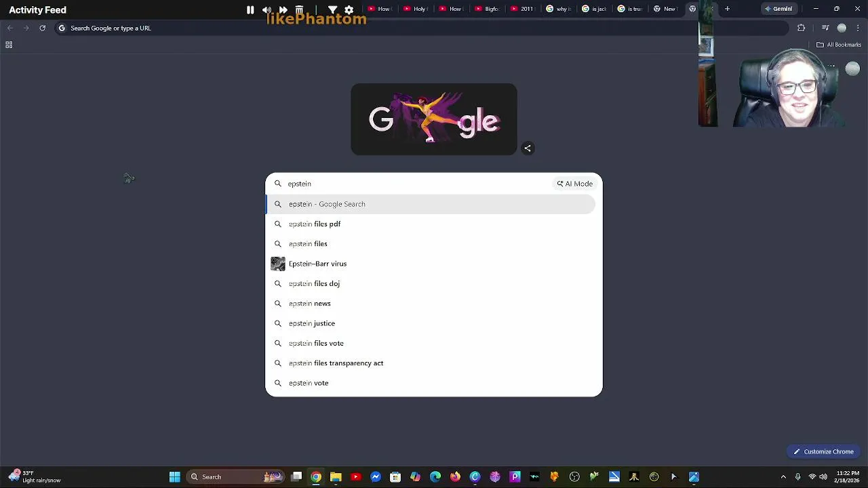Switch to the "2011" YouTube tab
Screen dimensions: 868x488
point(522,9)
